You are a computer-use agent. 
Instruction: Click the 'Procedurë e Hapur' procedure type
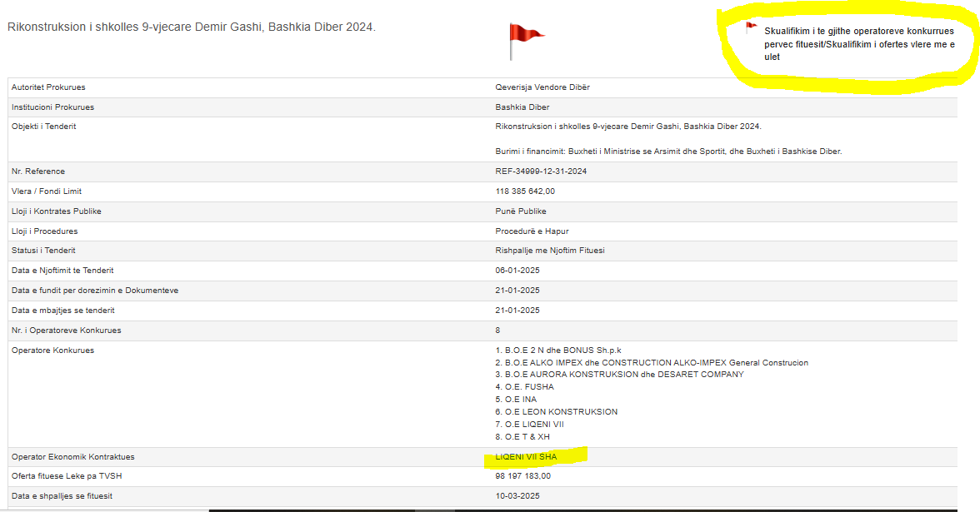pyautogui.click(x=532, y=231)
